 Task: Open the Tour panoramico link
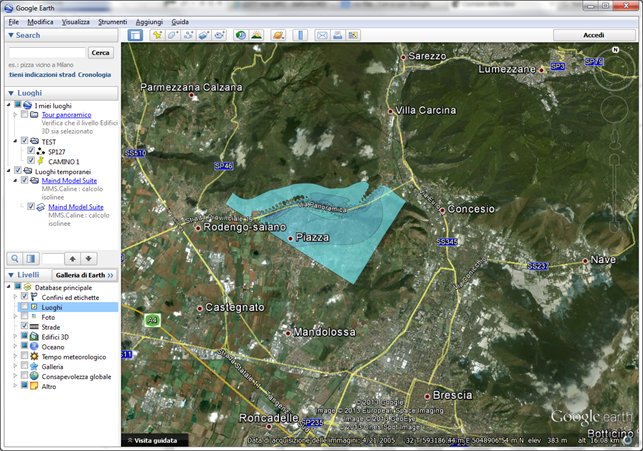[66, 115]
